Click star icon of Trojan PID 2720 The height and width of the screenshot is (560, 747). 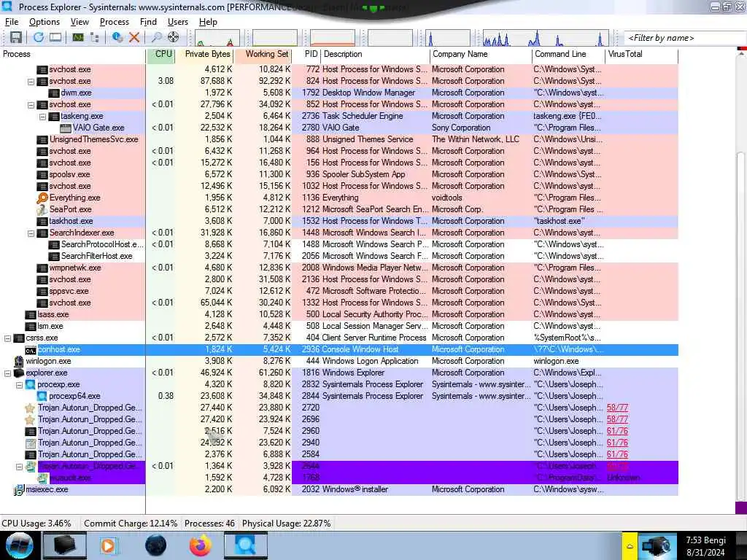(30, 408)
